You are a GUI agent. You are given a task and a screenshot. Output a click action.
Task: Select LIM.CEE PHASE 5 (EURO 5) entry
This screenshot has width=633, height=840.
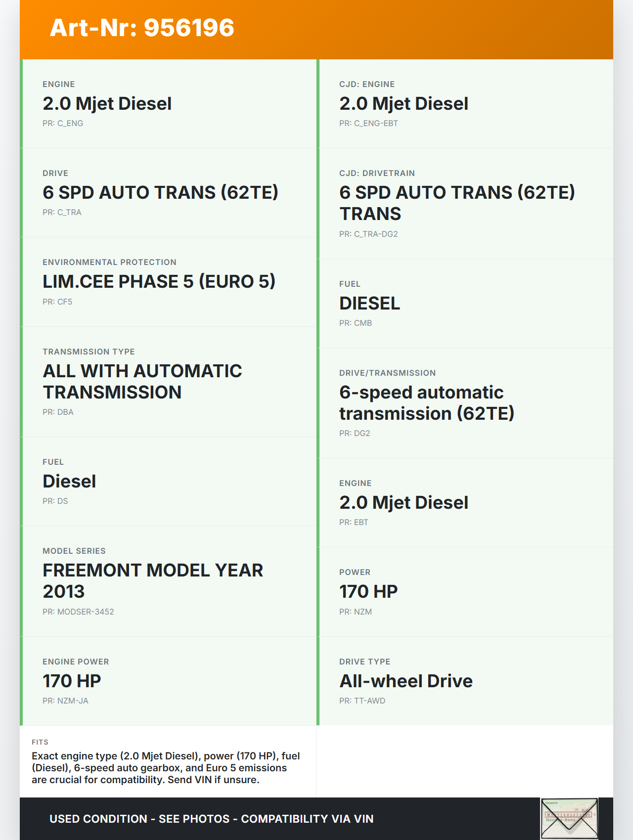click(x=168, y=282)
